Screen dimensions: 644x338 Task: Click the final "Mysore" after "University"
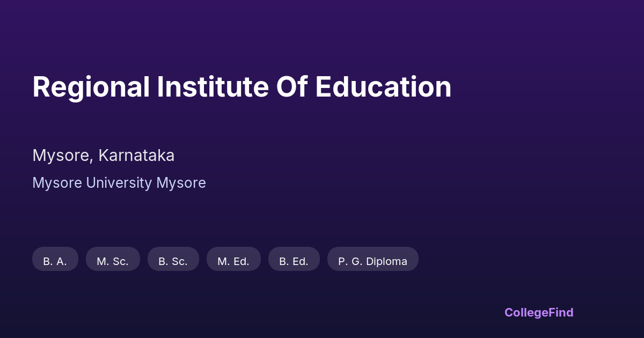click(x=181, y=183)
